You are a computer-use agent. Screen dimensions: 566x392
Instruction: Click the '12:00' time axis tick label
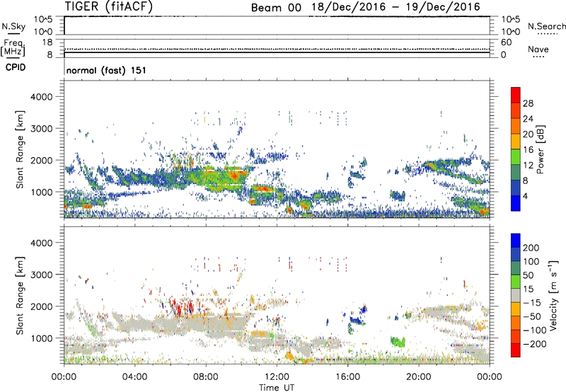(x=277, y=377)
